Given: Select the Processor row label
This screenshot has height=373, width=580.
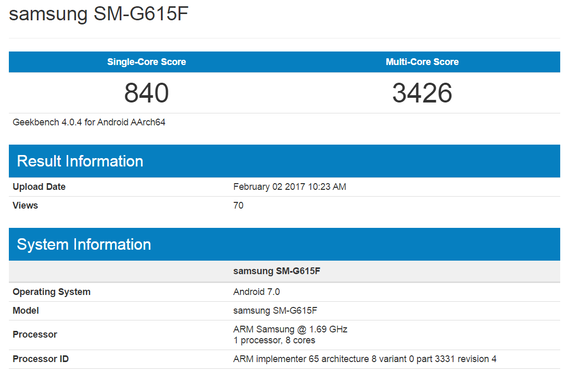Looking at the screenshot, I should pyautogui.click(x=35, y=335).
